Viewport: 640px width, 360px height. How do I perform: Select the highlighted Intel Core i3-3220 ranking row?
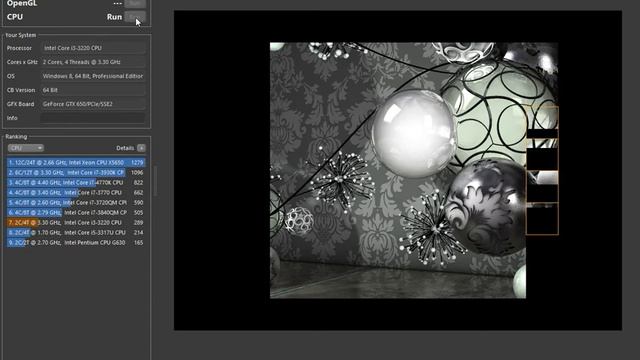(x=76, y=222)
